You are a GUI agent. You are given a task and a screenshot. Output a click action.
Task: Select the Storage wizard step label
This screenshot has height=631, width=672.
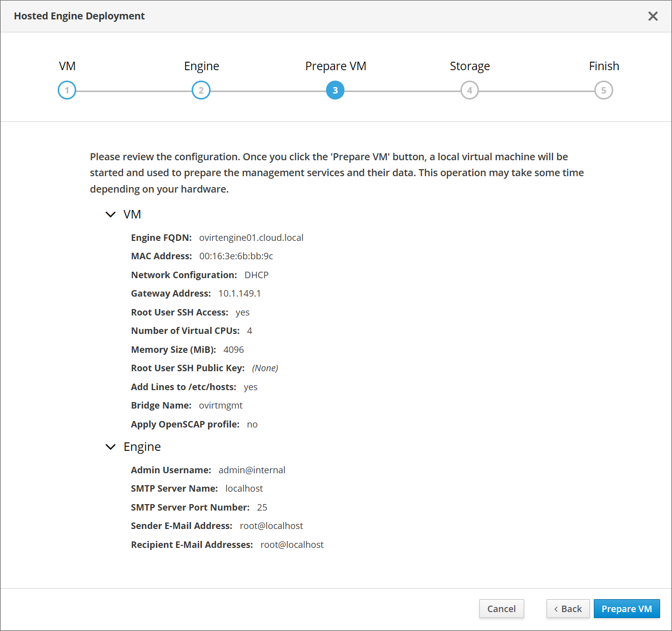click(469, 66)
